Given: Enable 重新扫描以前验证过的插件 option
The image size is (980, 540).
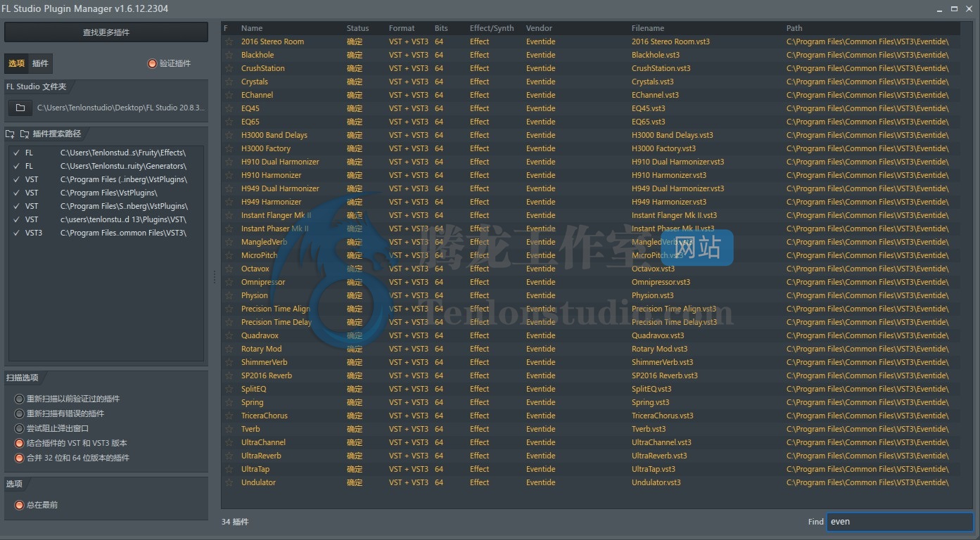Looking at the screenshot, I should coord(20,399).
